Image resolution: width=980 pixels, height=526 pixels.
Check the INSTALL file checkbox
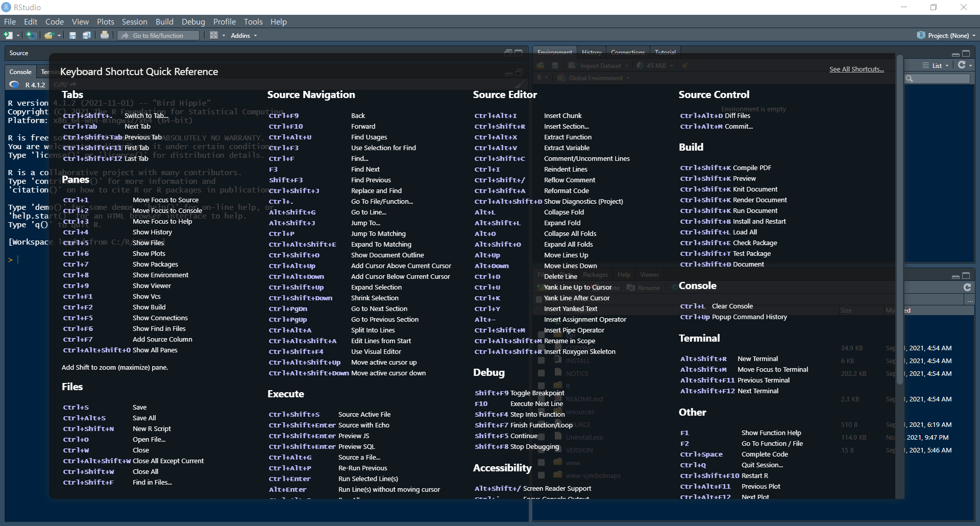pos(541,361)
